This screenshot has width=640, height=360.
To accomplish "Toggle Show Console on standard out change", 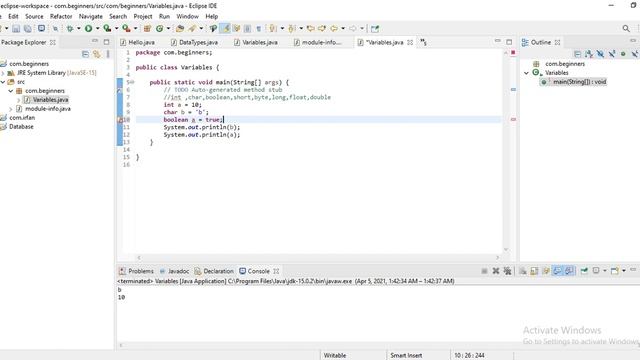I will tap(558, 271).
